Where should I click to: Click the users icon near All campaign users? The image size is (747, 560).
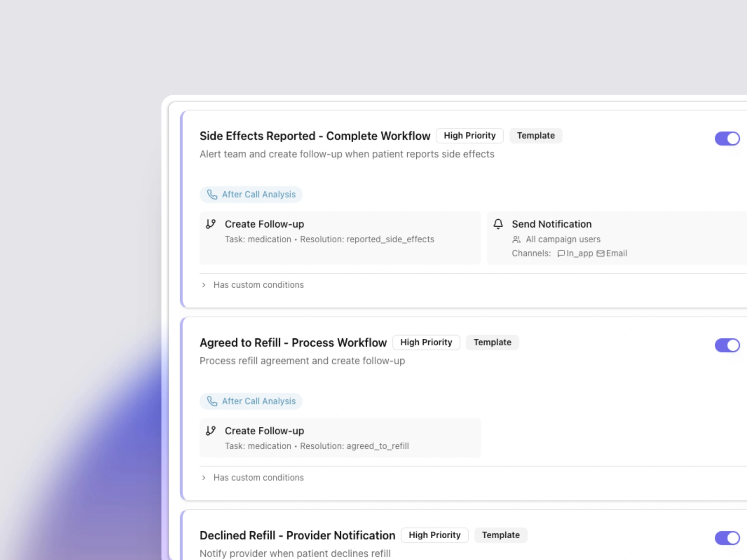click(x=516, y=240)
